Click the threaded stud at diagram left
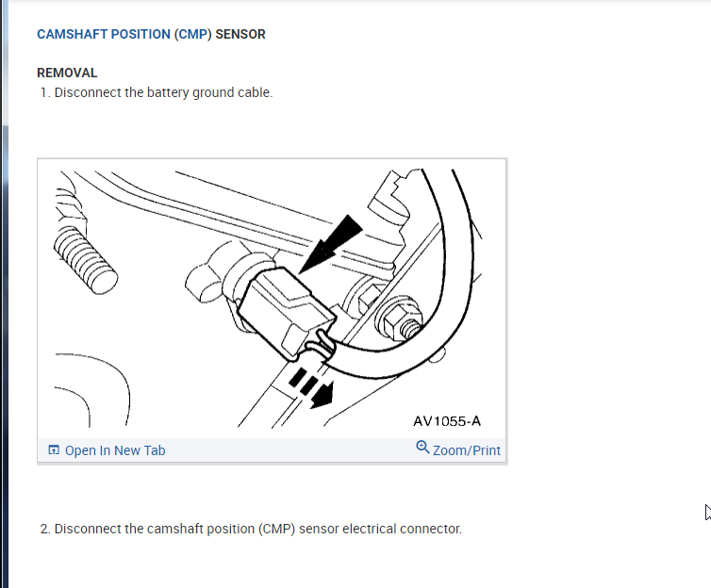711x588 pixels. (85, 260)
